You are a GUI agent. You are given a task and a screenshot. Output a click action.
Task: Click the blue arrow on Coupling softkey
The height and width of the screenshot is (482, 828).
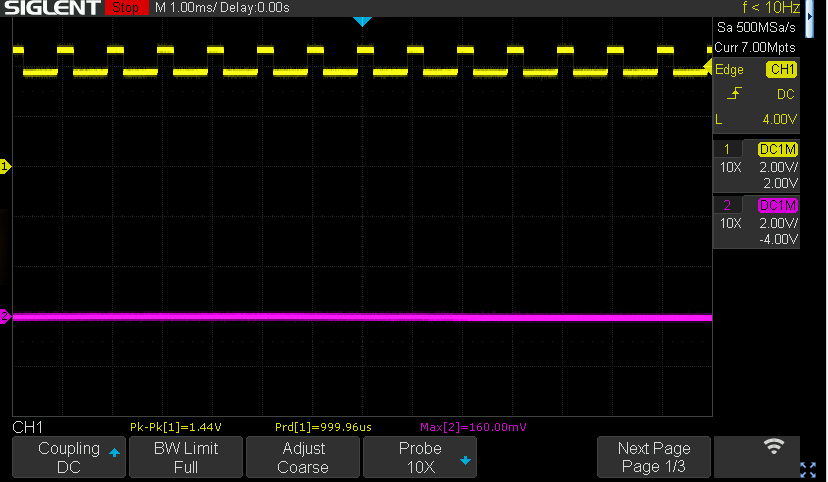(x=114, y=452)
